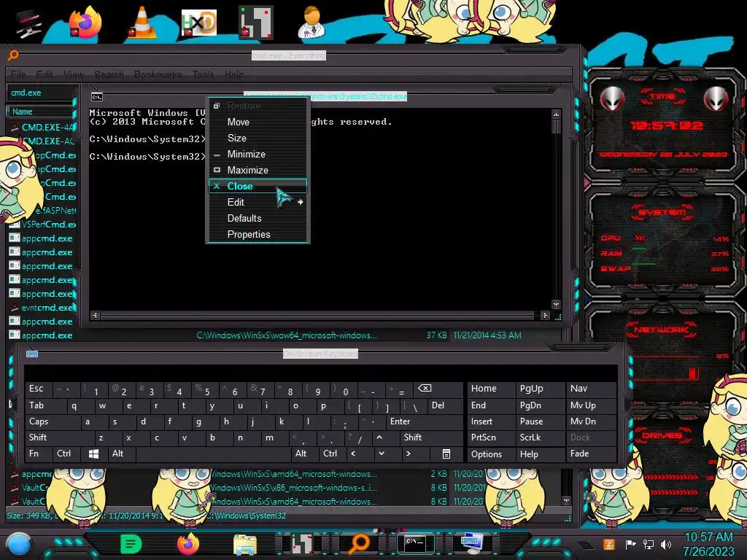747x560 pixels.
Task: Open the Tools menu in Everything
Action: [203, 74]
